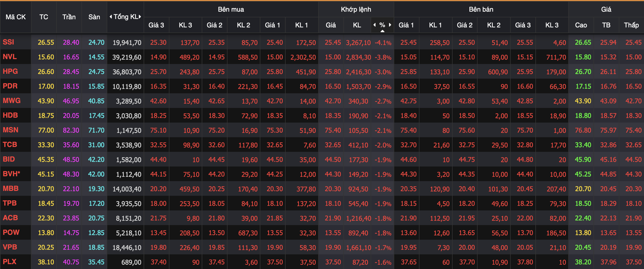Open the HDB ticker symbol

pyautogui.click(x=10, y=116)
